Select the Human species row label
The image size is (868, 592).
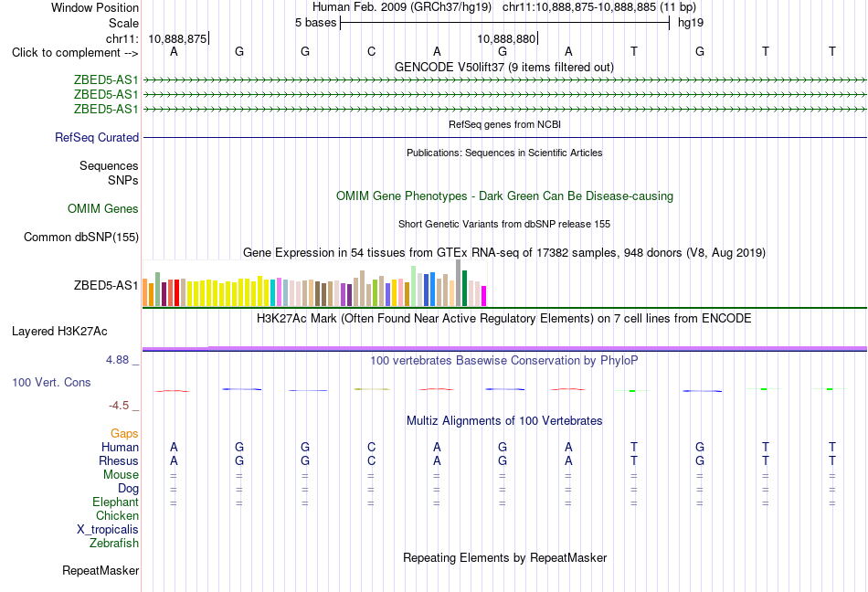120,447
